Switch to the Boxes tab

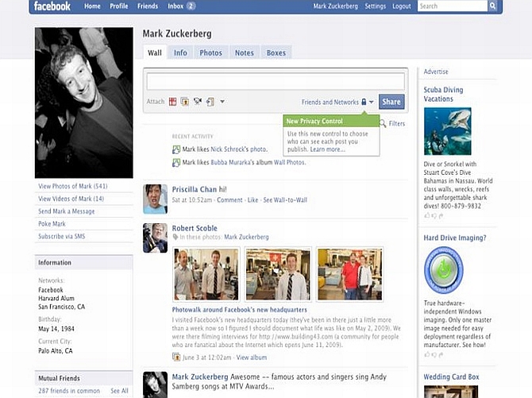coord(276,52)
